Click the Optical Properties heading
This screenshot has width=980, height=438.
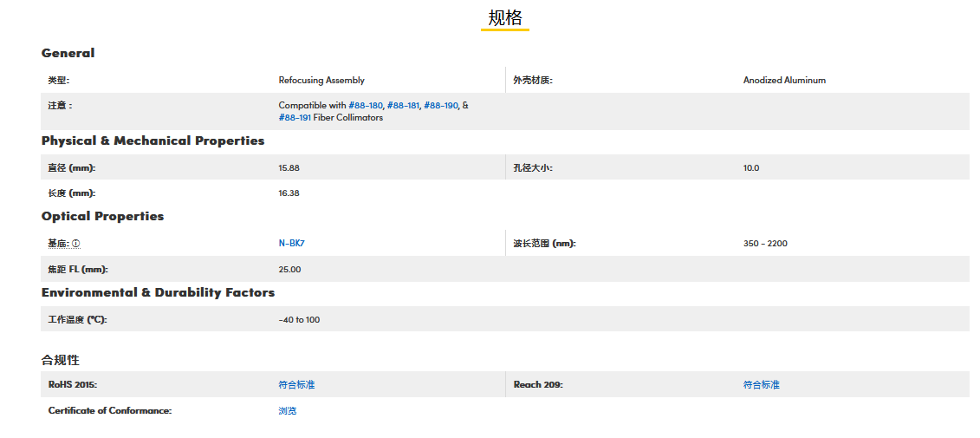point(102,216)
